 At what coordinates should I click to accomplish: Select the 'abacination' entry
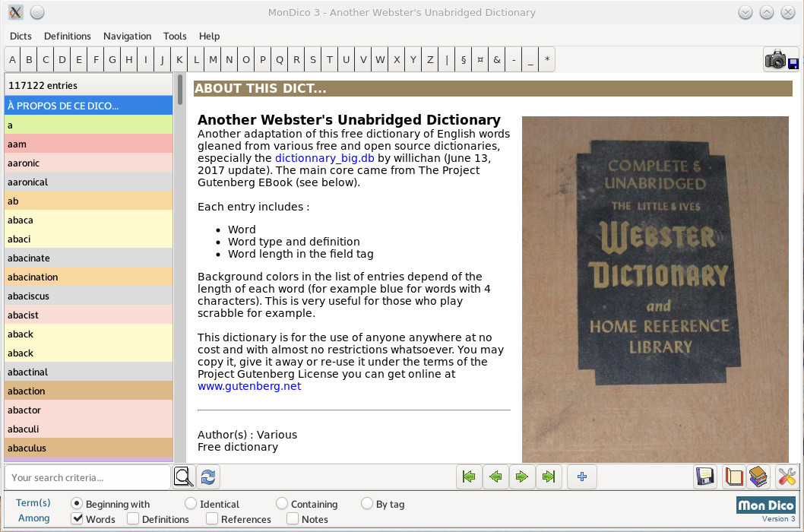point(89,277)
